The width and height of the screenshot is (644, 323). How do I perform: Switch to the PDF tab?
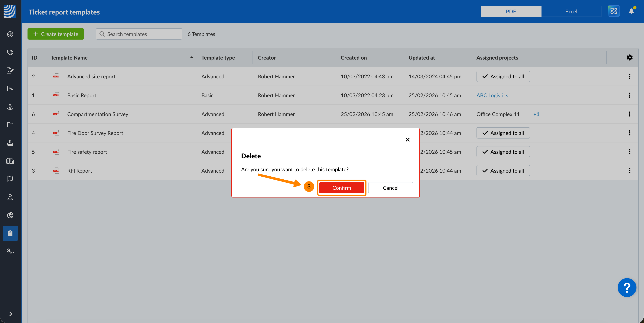(x=511, y=11)
